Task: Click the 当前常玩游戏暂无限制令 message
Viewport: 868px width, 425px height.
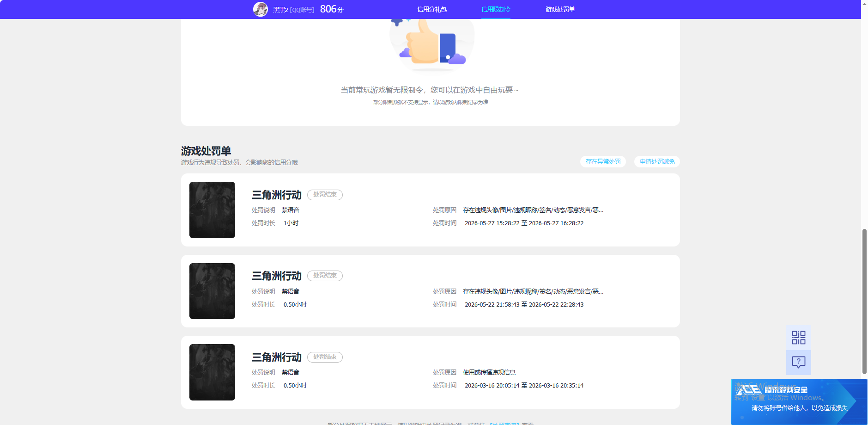Action: pyautogui.click(x=430, y=90)
